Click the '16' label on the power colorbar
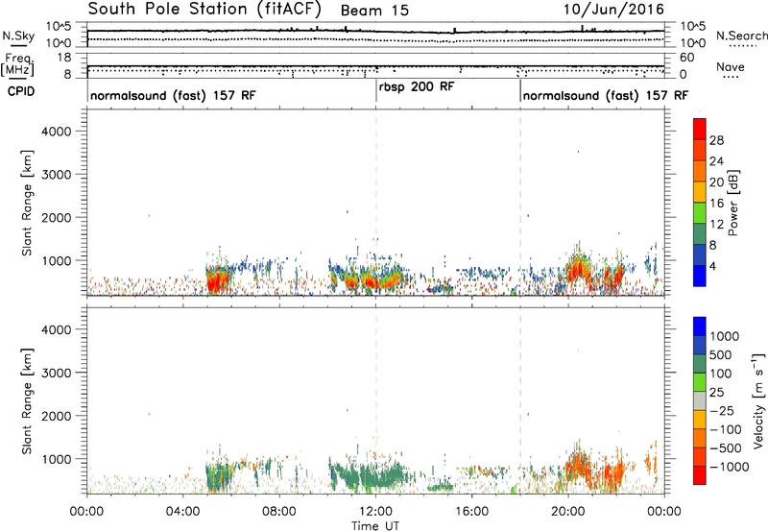The width and height of the screenshot is (768, 532). point(716,204)
